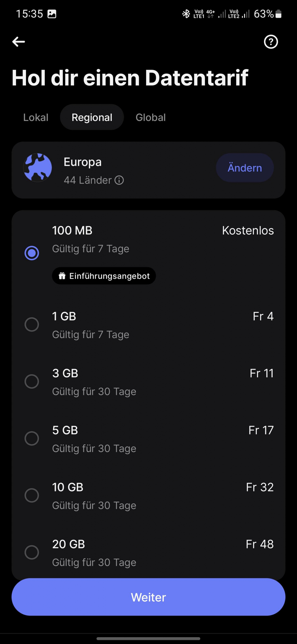Image resolution: width=297 pixels, height=644 pixels.
Task: Tap the battery icon in status bar
Action: (x=278, y=14)
